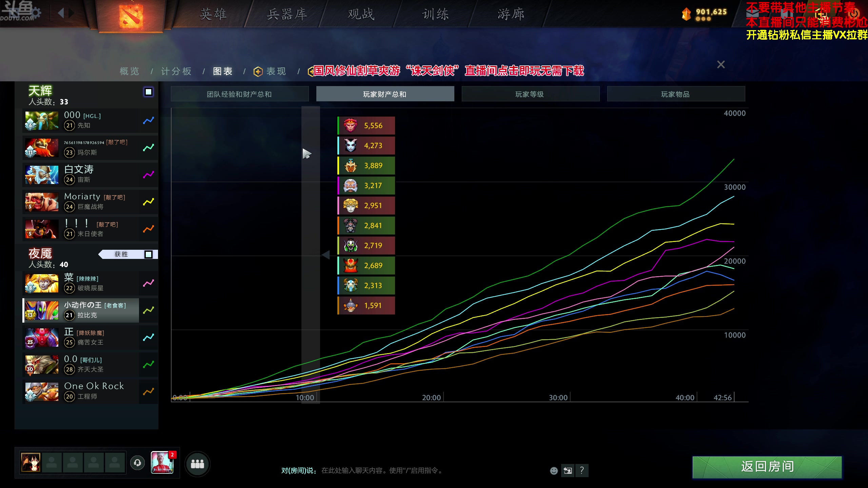868x488 pixels.
Task: Click the voice headset icon
Action: pyautogui.click(x=138, y=463)
